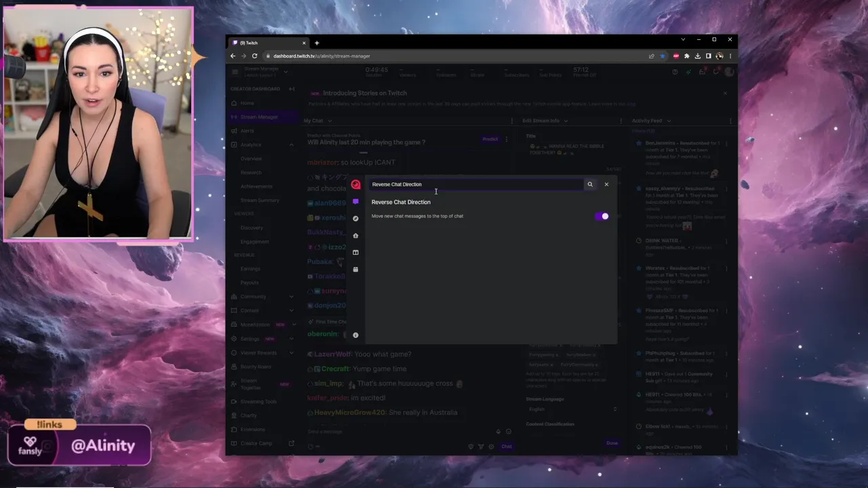Click the dashboard.twitch.tv address bar
The width and height of the screenshot is (868, 488).
454,56
